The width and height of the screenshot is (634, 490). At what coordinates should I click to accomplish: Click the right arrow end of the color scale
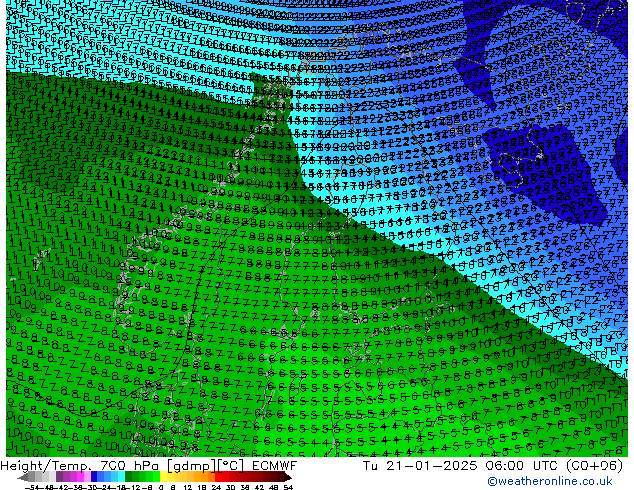(288, 477)
